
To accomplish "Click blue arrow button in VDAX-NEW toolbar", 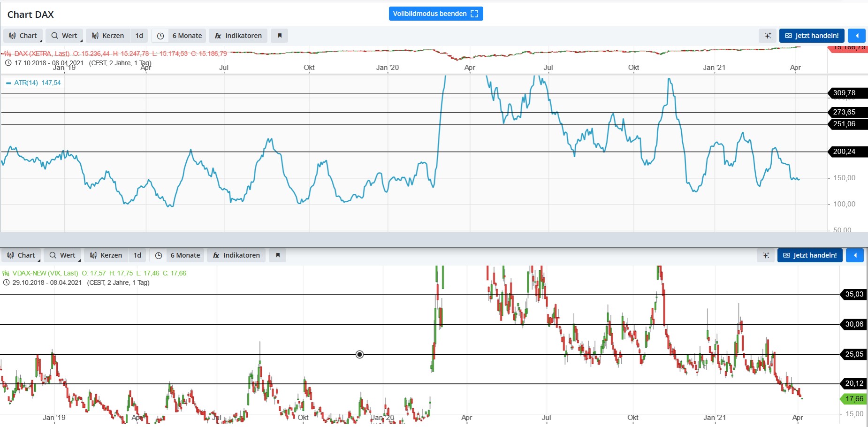I will click(x=855, y=255).
